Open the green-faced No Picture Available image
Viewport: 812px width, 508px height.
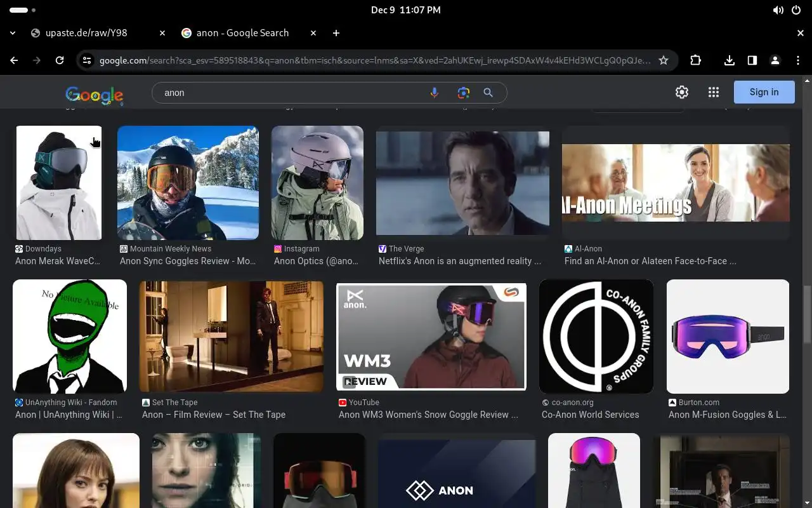point(70,337)
